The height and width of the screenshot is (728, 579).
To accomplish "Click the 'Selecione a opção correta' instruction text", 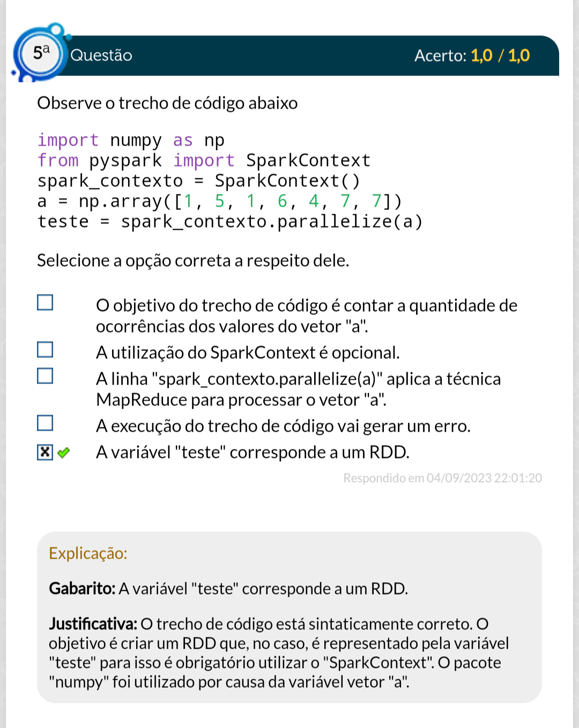I will point(193,260).
